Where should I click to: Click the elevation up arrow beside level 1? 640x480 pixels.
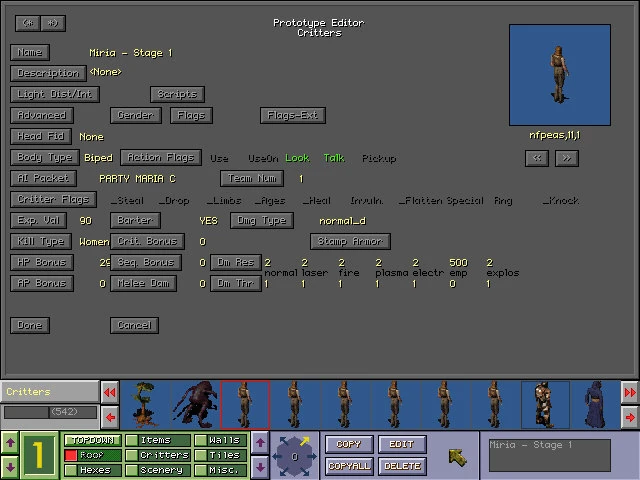click(x=10, y=442)
